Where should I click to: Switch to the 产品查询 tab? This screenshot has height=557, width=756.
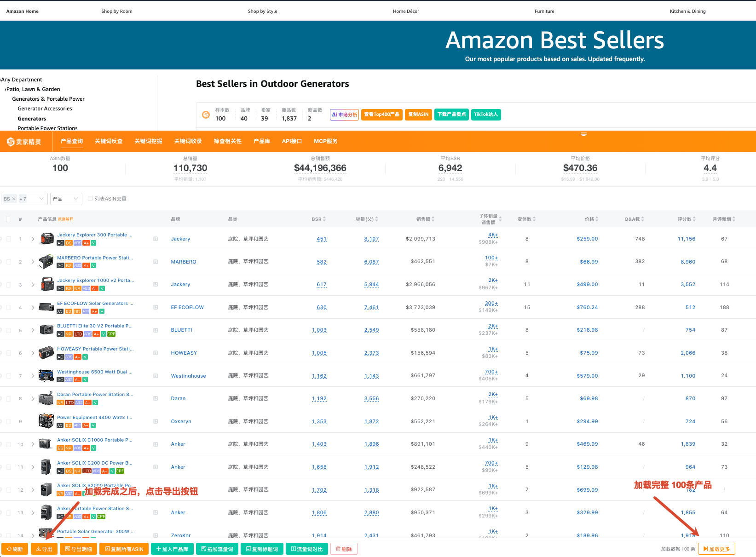72,141
